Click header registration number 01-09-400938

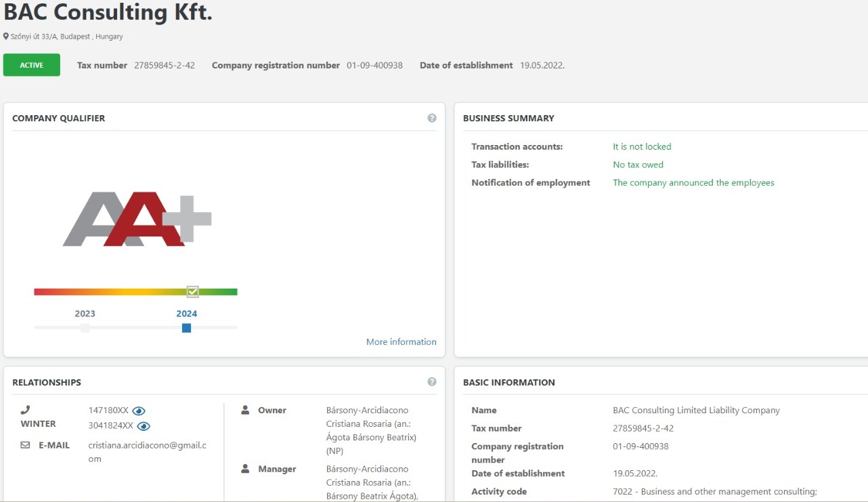pyautogui.click(x=374, y=66)
